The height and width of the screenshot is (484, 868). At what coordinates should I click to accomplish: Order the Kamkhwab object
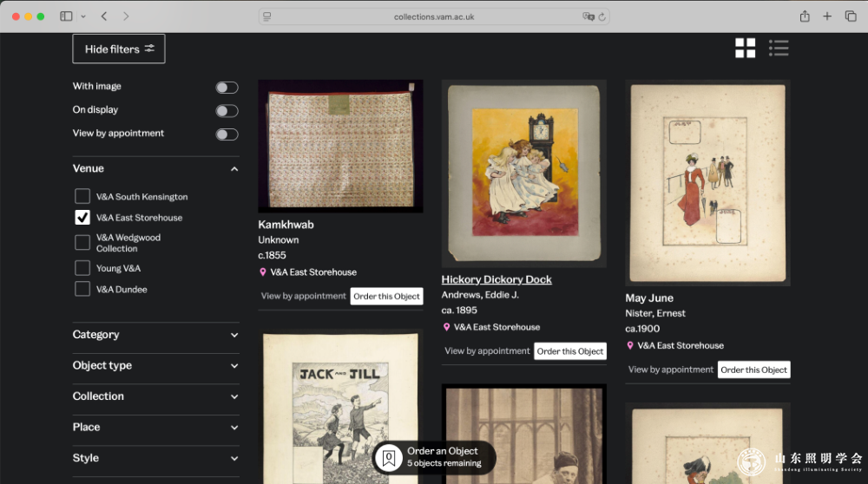[x=386, y=296]
